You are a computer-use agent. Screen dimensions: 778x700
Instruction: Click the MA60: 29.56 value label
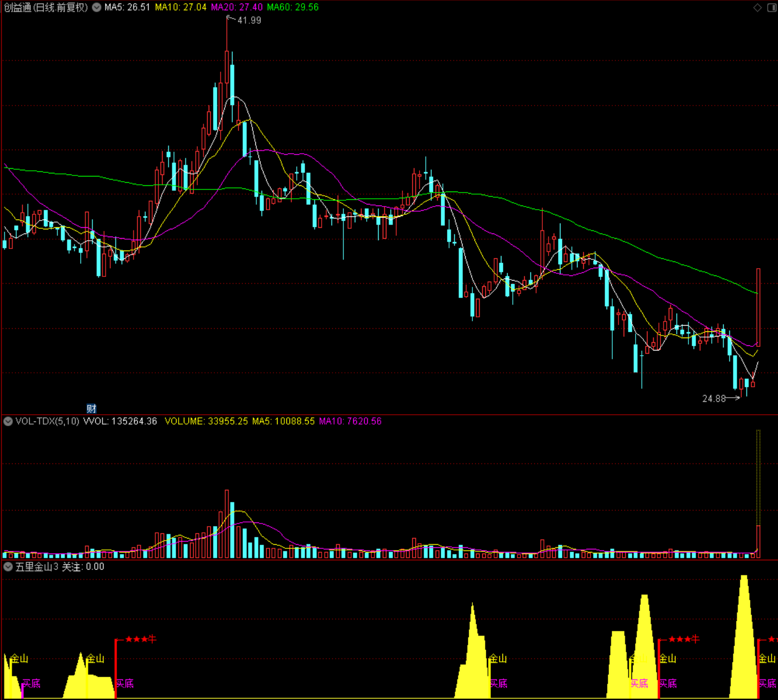(293, 7)
